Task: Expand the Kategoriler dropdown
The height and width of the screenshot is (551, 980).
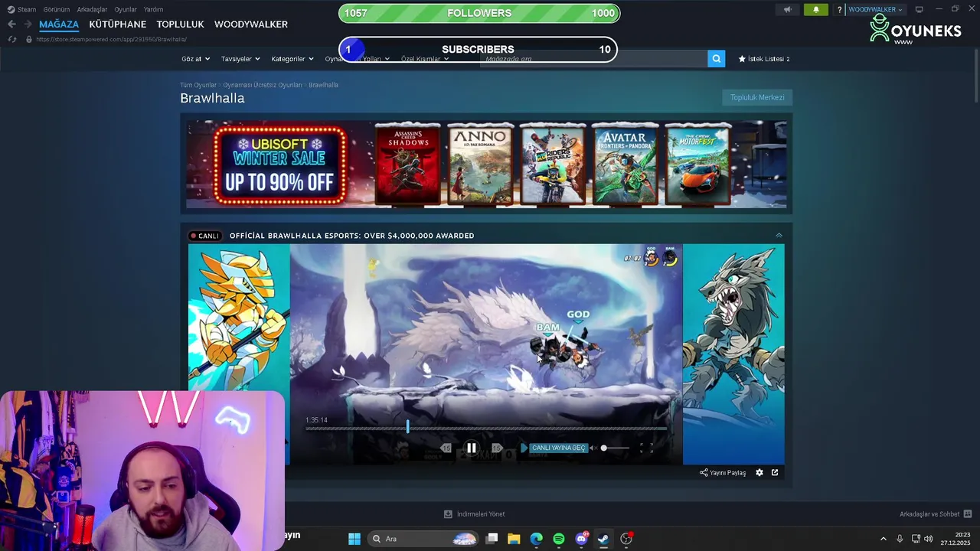Action: click(292, 59)
